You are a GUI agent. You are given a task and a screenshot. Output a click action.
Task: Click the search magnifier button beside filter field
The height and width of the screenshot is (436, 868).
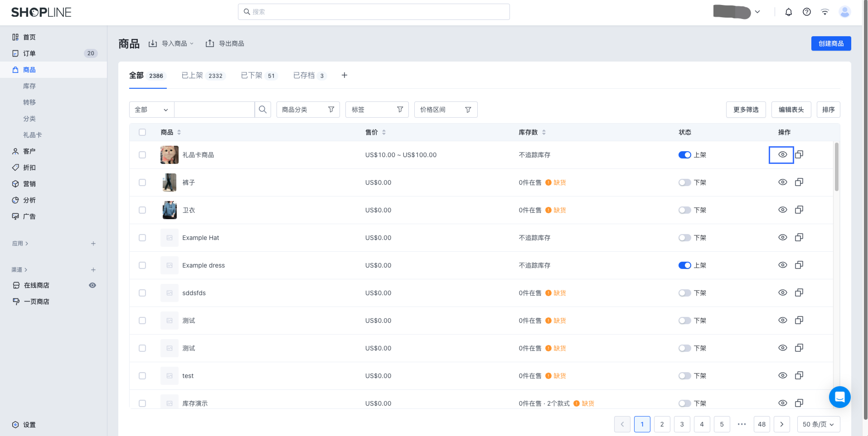point(262,109)
